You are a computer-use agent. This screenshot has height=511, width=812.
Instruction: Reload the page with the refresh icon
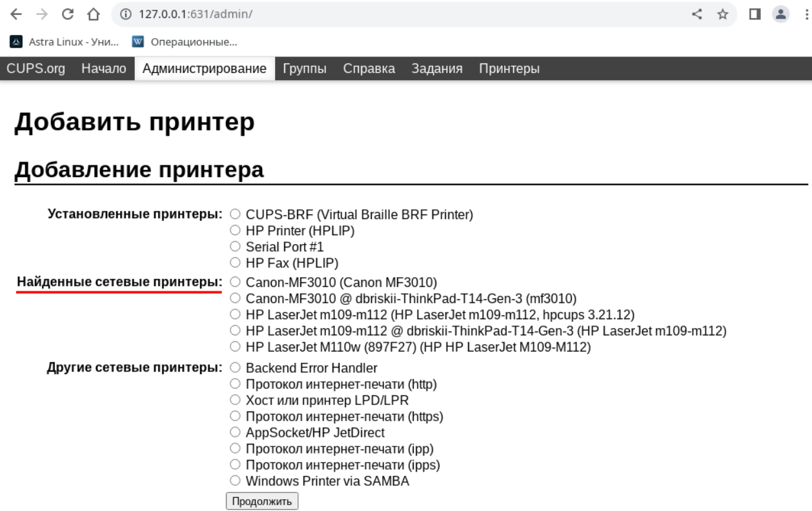pos(68,14)
